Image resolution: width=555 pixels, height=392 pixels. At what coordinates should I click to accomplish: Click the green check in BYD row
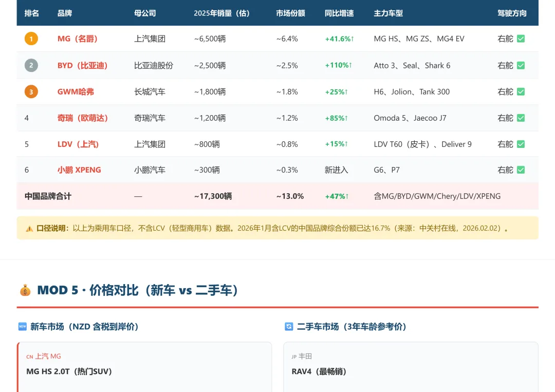point(521,65)
